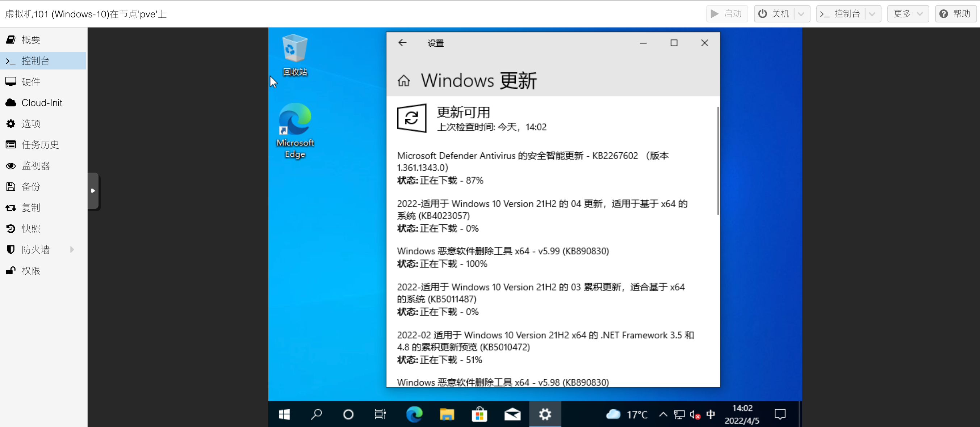Open Microsoft Store from the taskbar
980x427 pixels.
tap(479, 414)
